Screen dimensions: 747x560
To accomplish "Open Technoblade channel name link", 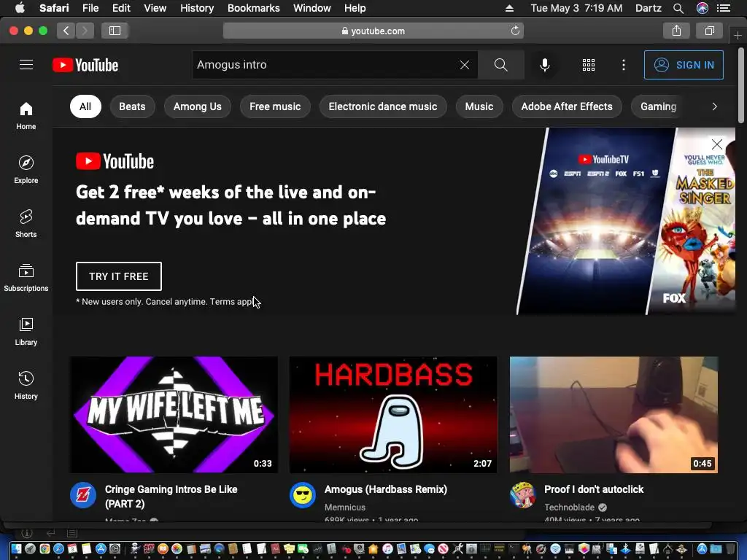I will (569, 507).
